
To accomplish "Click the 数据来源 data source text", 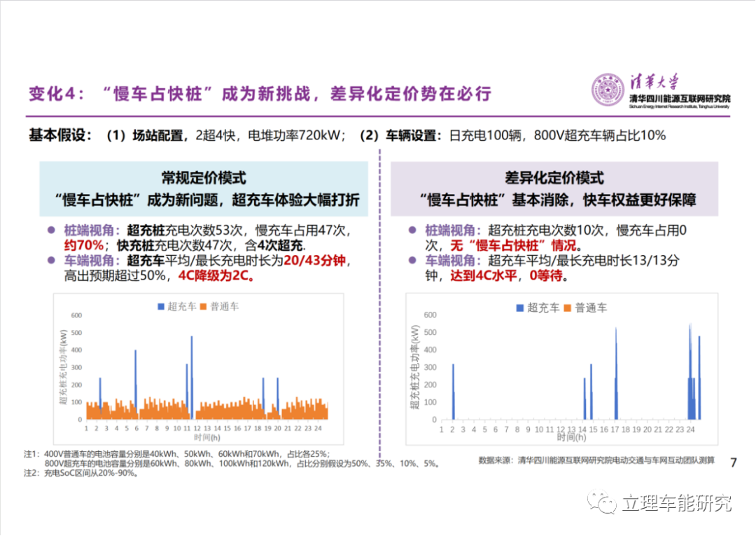I will [x=596, y=460].
